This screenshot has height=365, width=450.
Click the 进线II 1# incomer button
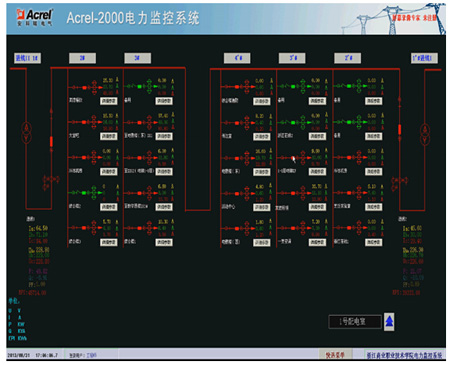point(27,58)
